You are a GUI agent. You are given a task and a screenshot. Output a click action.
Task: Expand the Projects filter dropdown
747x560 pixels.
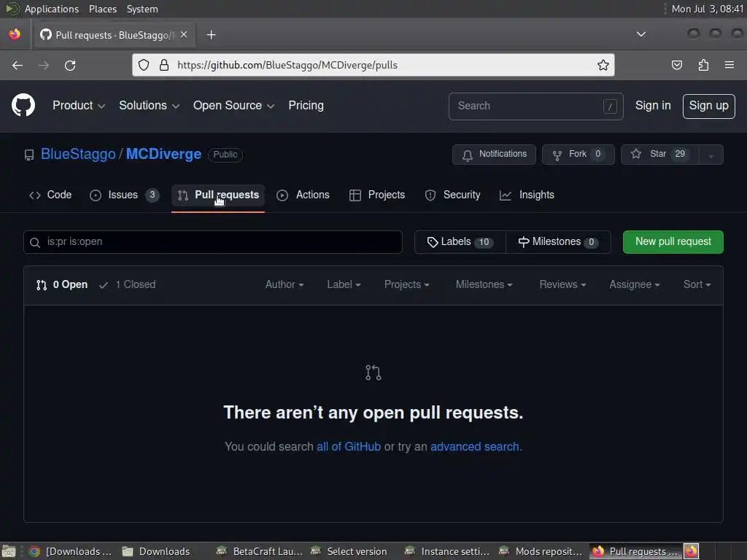(407, 285)
